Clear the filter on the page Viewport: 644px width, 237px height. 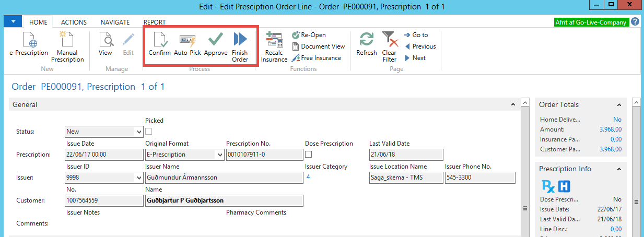tap(389, 40)
